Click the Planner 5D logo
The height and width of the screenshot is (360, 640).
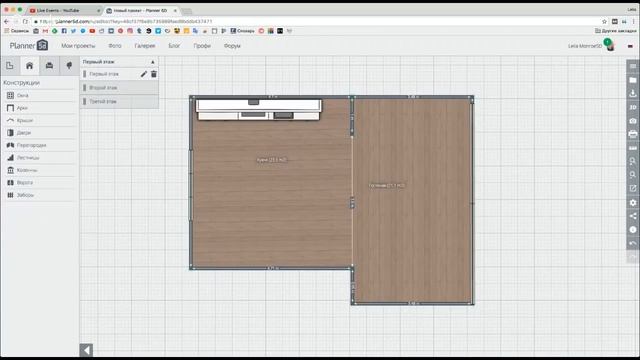click(29, 45)
